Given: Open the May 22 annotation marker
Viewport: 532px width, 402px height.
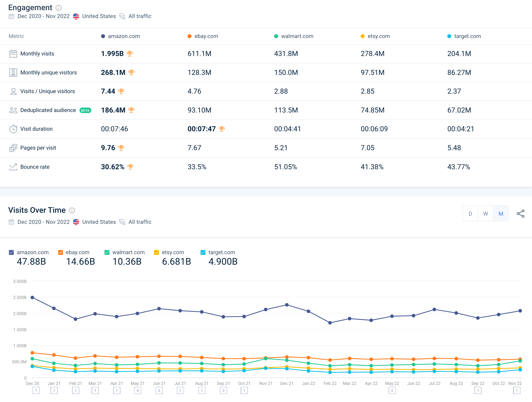Looking at the screenshot, I should tap(392, 390).
